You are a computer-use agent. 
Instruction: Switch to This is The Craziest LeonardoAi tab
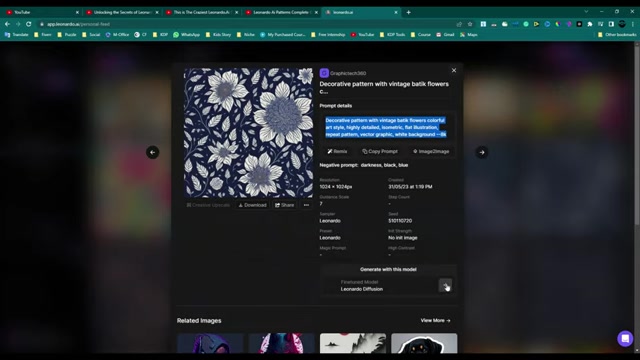201,12
